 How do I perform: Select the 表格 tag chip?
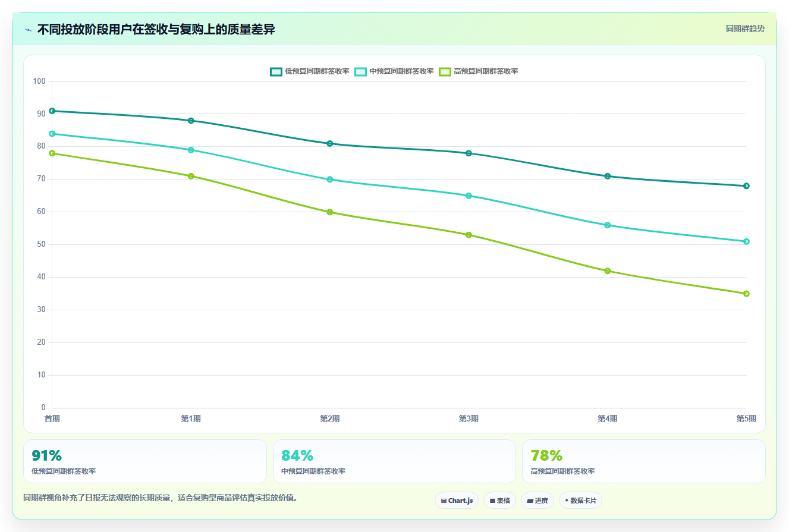[499, 500]
